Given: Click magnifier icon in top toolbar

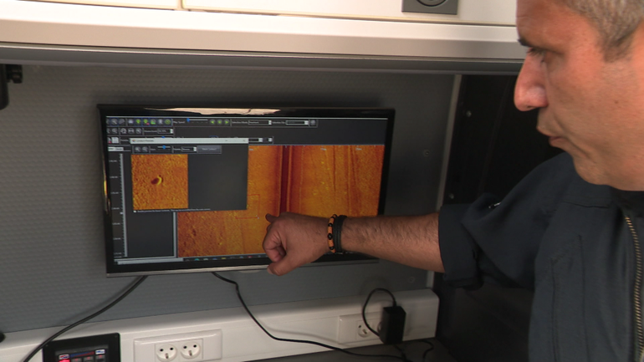Looking at the screenshot, I should [x=112, y=122].
